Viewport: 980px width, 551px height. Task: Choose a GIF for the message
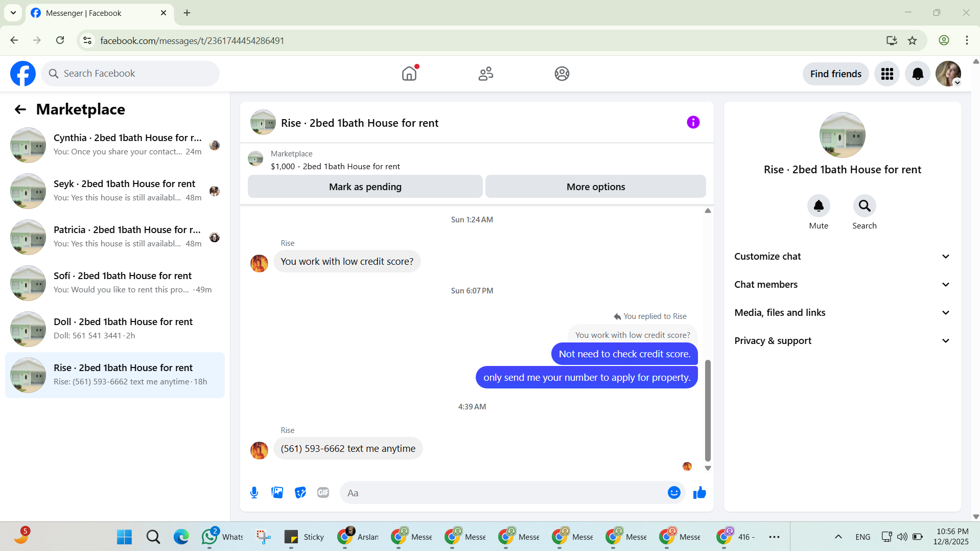pos(323,493)
